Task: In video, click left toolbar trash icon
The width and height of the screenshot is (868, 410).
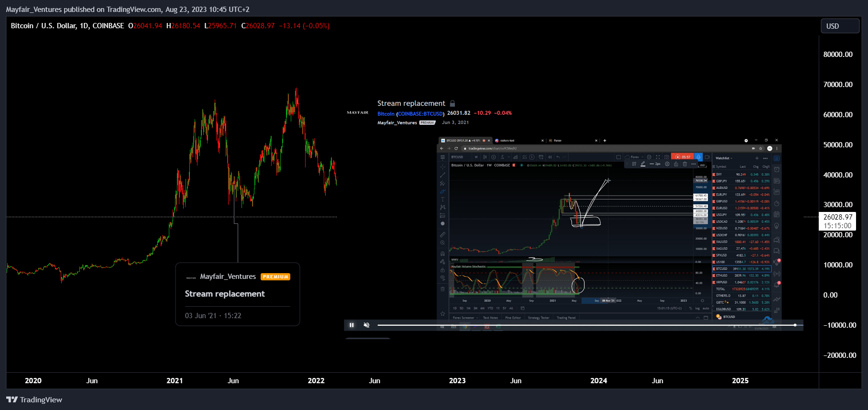Action: coord(442,289)
